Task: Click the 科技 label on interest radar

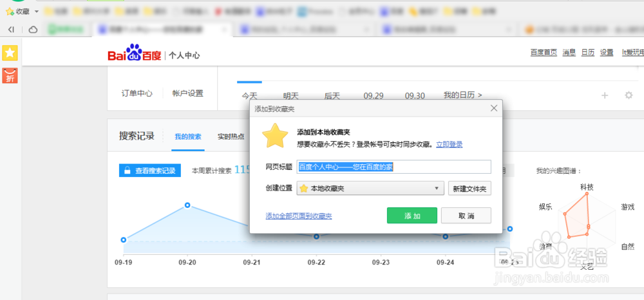Action: coord(587,187)
